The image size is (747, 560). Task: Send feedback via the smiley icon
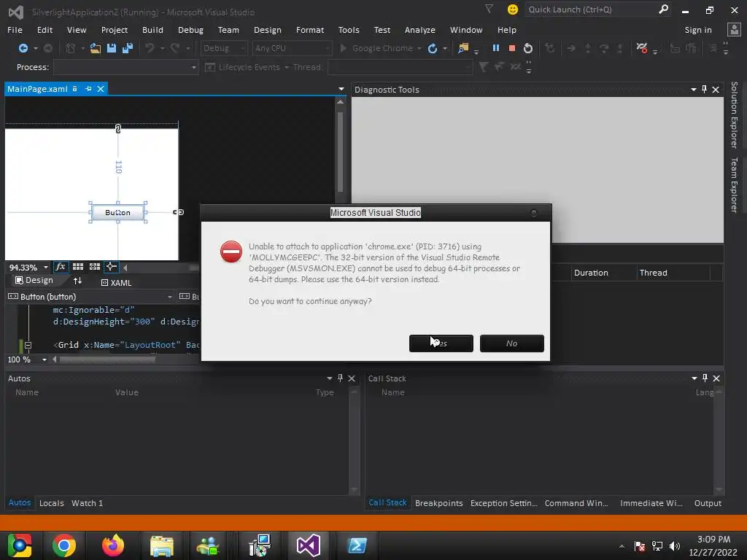[513, 9]
